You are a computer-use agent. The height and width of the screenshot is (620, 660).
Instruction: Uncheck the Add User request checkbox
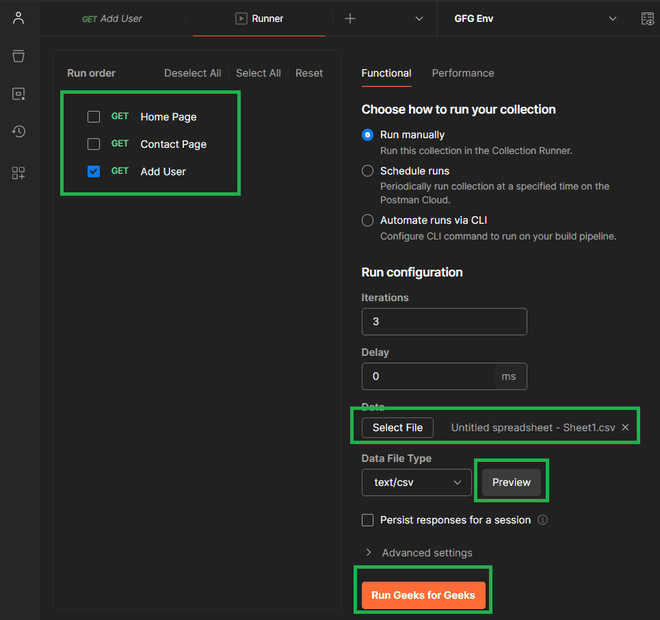(94, 171)
